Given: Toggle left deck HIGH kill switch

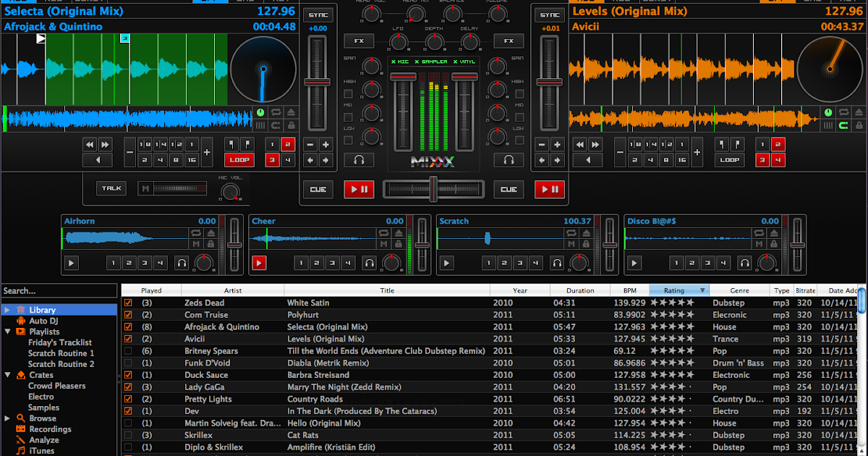Looking at the screenshot, I should click(348, 94).
